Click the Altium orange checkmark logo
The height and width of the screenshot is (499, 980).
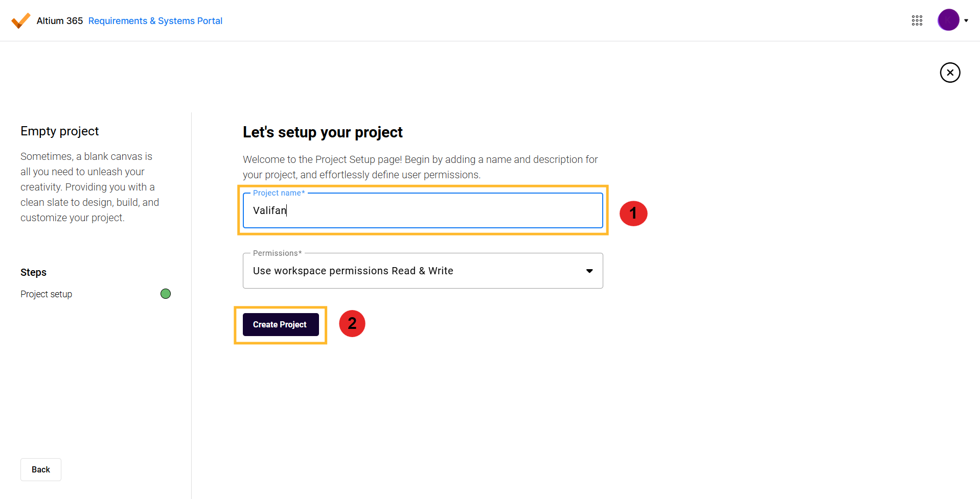click(20, 20)
